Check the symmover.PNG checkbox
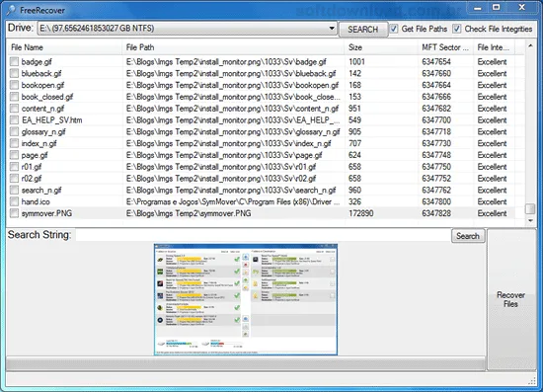543x392 pixels. pyautogui.click(x=14, y=213)
